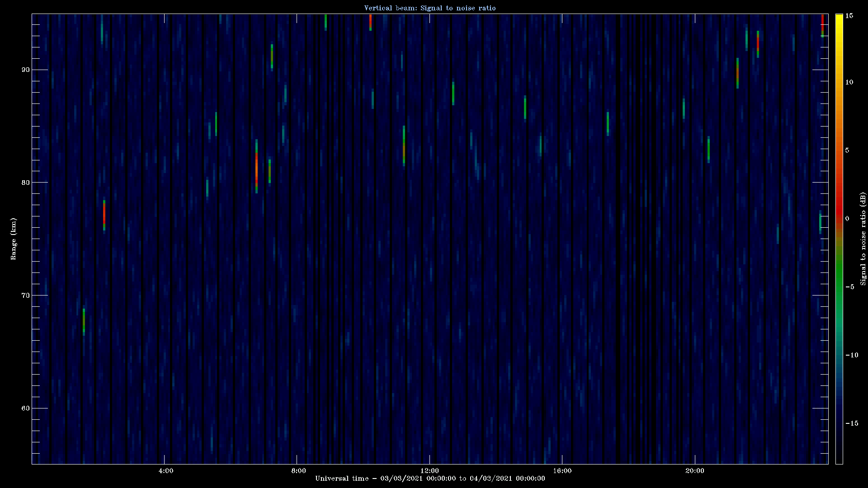Viewport: 868px width, 488px height.
Task: Click the '4:00' time axis label
Action: tap(166, 471)
